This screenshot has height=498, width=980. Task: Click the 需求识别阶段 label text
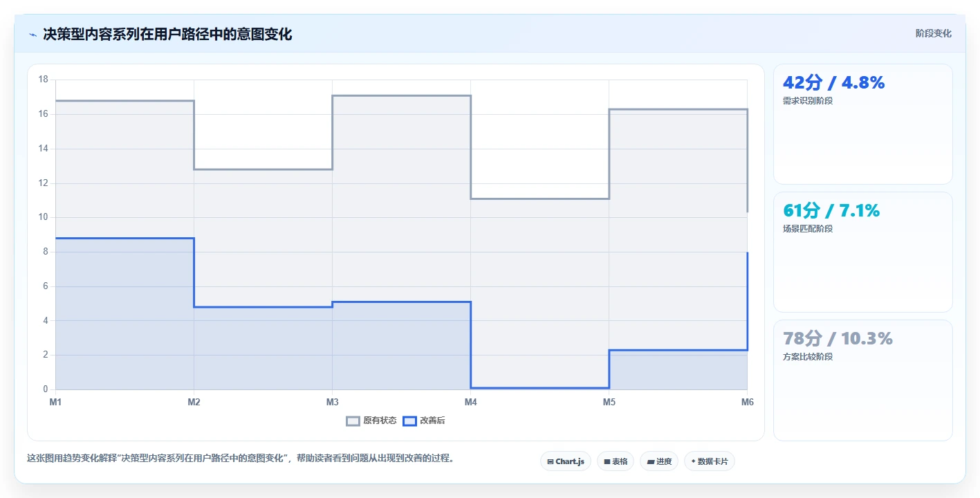point(808,101)
